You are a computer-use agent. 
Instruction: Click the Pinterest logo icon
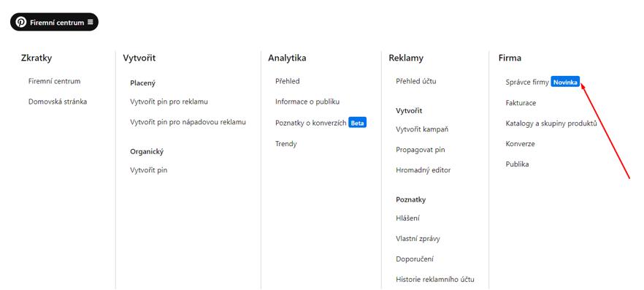21,22
